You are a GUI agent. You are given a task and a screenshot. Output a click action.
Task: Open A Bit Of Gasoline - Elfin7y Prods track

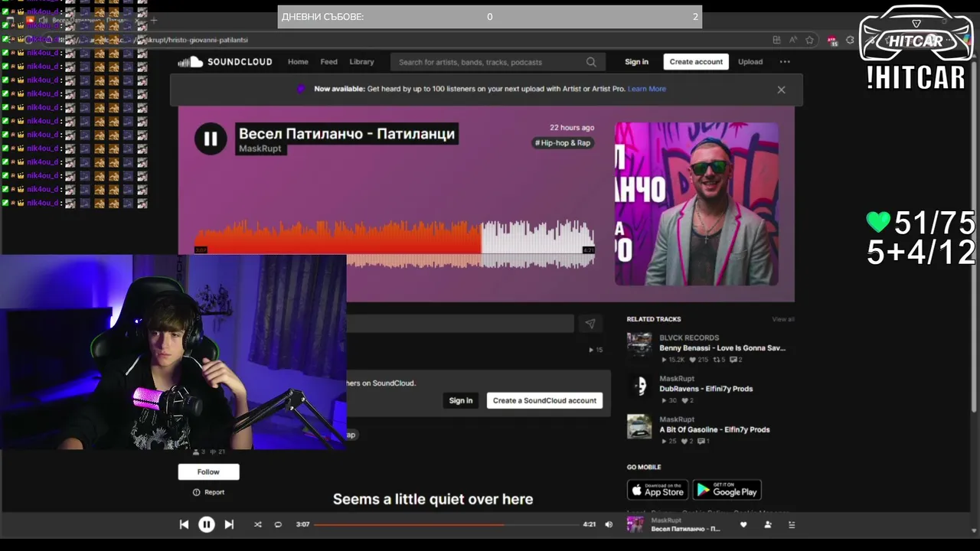tap(714, 429)
